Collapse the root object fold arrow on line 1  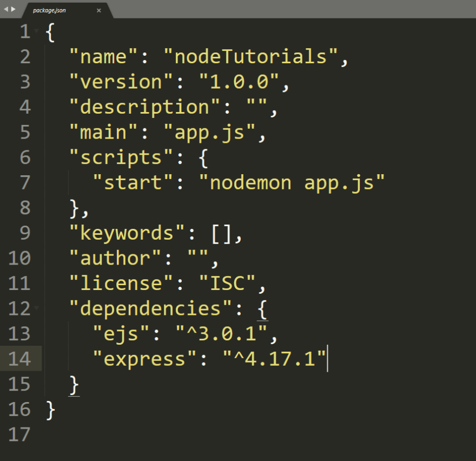(37, 31)
